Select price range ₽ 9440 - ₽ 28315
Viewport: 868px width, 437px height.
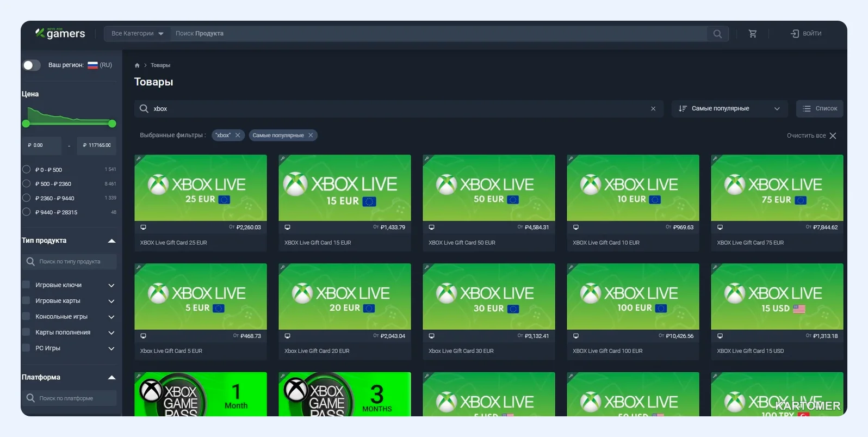26,212
